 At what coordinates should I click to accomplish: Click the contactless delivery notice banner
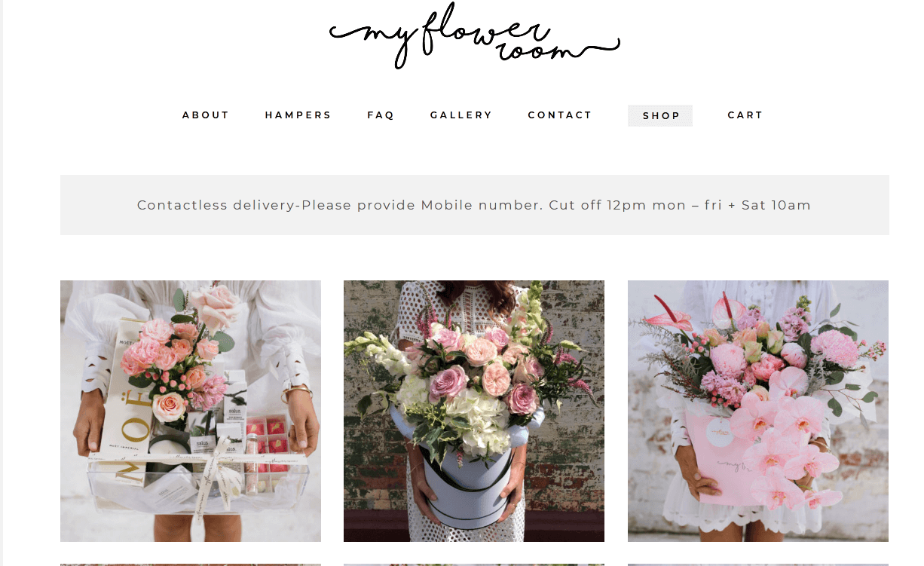[475, 205]
